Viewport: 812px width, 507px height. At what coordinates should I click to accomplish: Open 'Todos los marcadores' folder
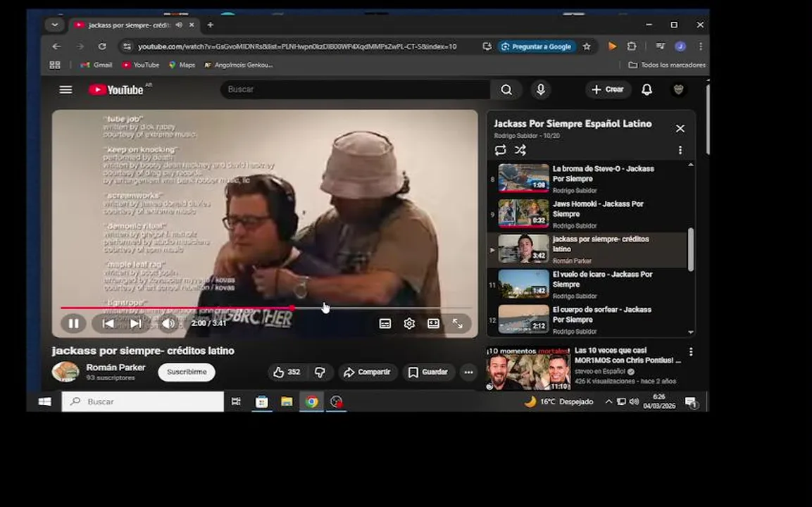[666, 65]
